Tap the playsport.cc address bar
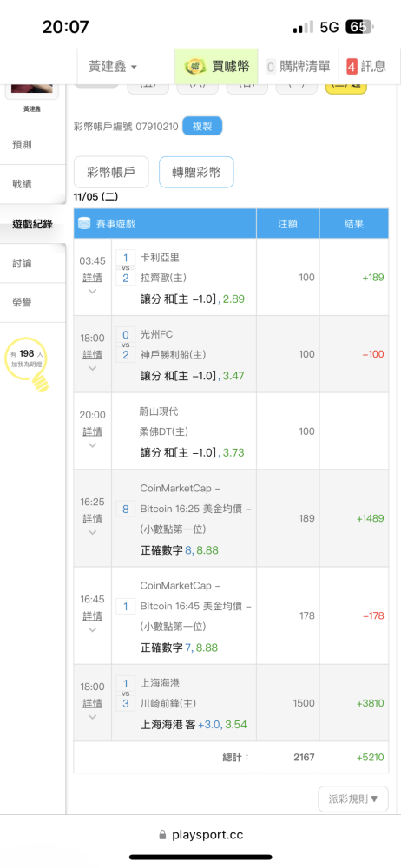The image size is (401, 868). pos(200,835)
